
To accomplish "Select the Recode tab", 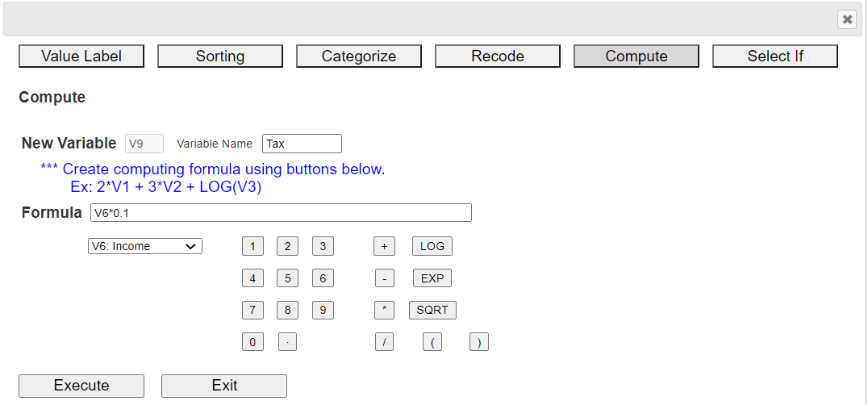I will coord(498,56).
